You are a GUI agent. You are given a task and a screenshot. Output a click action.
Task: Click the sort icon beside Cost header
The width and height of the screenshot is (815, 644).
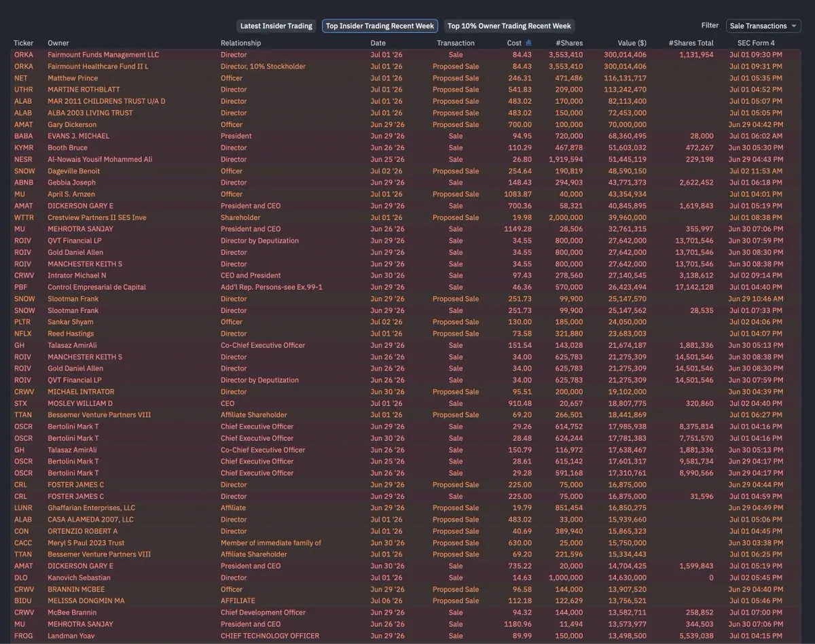[528, 43]
